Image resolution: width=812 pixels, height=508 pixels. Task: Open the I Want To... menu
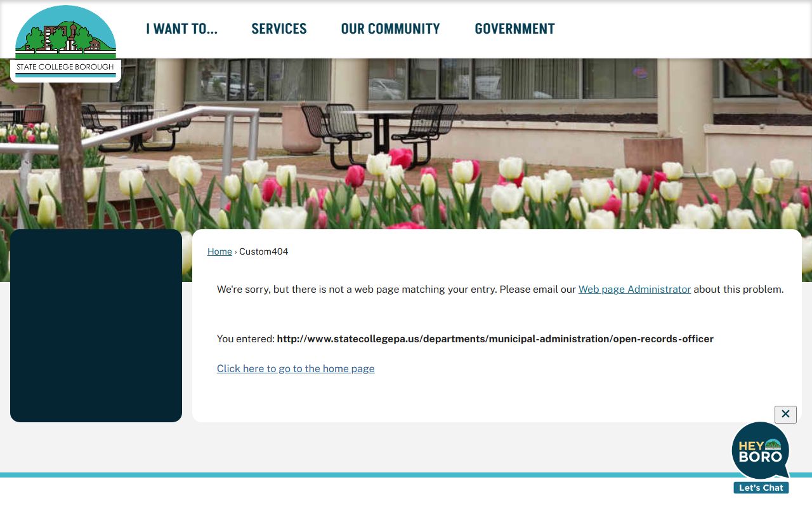coord(181,29)
